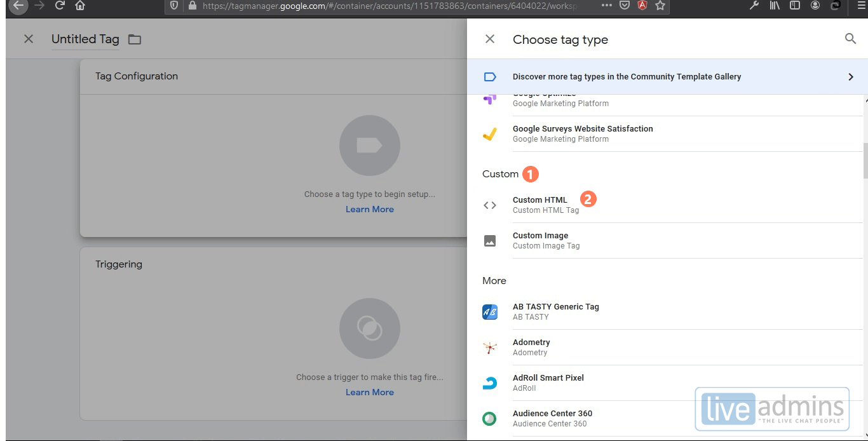Click the folder icon beside Untitled Tag
This screenshot has height=441, width=868.
(134, 39)
